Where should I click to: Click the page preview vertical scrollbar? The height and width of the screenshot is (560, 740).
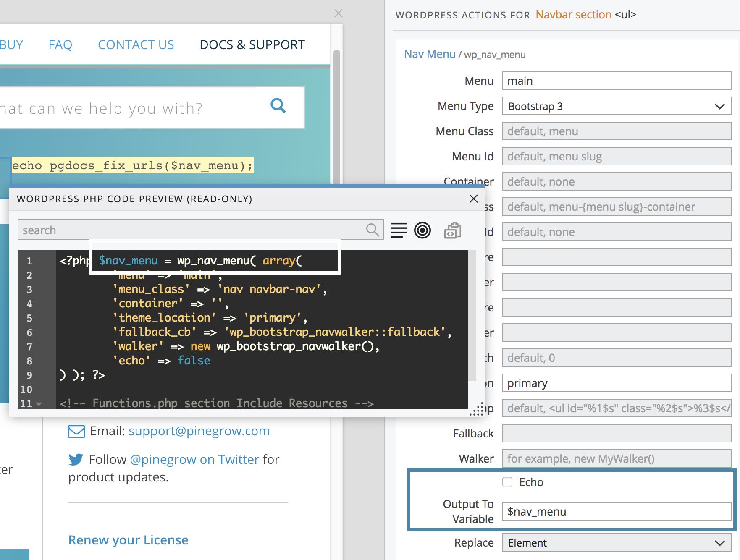coord(336,118)
